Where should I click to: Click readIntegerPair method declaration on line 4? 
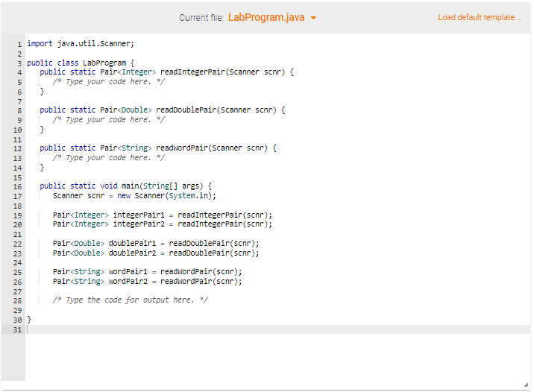pyautogui.click(x=166, y=72)
